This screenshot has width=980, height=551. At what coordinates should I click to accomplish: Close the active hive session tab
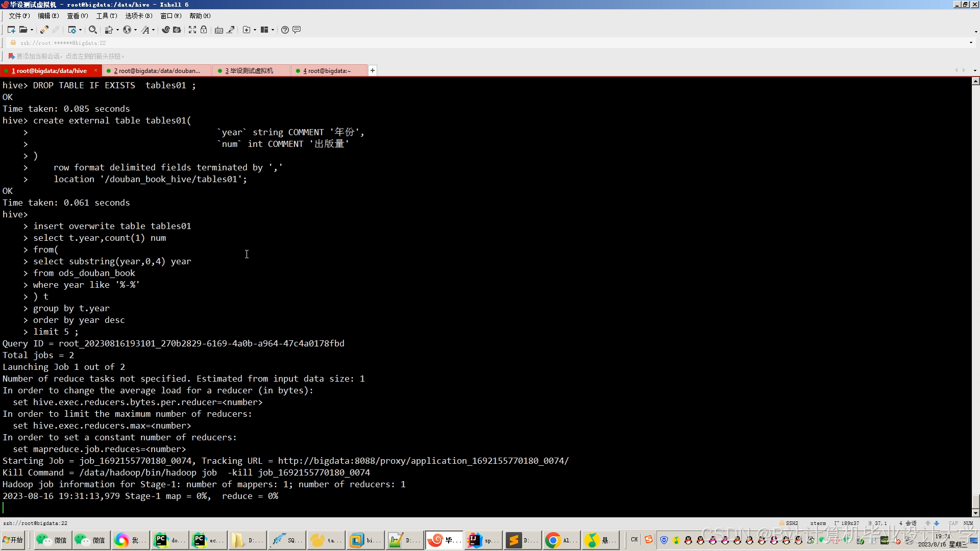(95, 70)
